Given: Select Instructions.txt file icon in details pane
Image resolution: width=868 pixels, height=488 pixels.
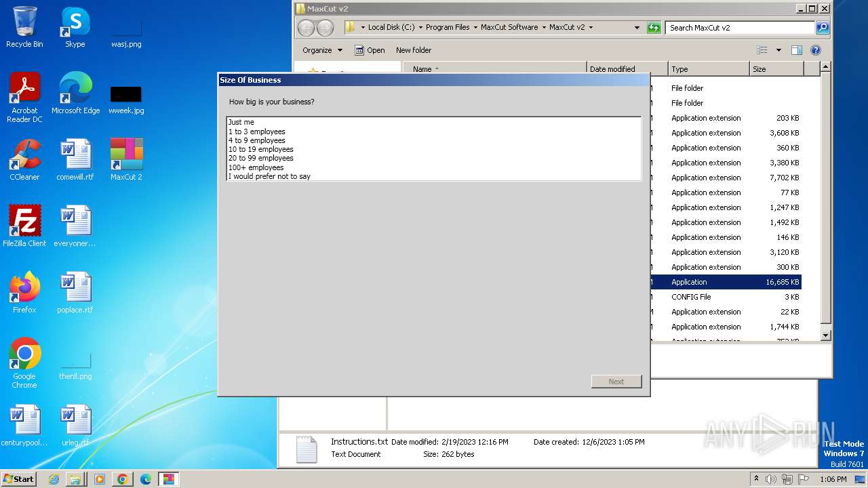Looking at the screenshot, I should click(307, 449).
